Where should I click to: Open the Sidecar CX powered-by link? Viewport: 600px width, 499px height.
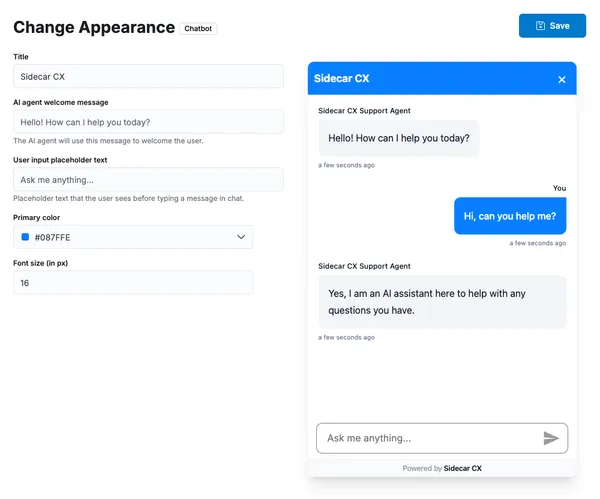click(463, 468)
